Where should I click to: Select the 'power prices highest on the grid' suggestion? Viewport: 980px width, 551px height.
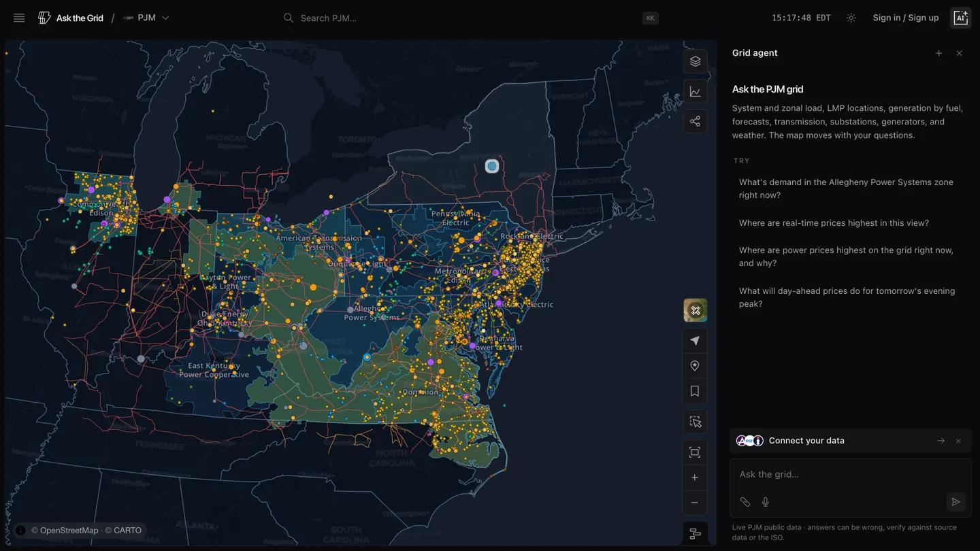851,256
